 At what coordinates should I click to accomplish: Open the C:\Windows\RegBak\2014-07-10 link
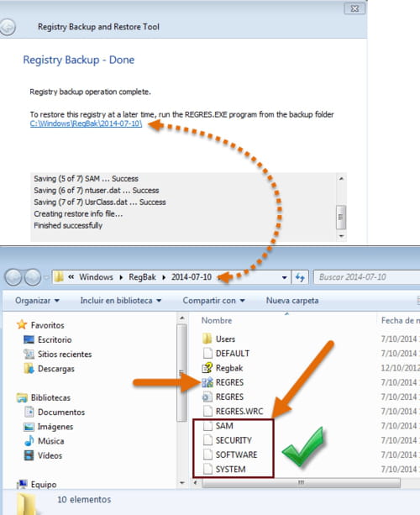(86, 123)
